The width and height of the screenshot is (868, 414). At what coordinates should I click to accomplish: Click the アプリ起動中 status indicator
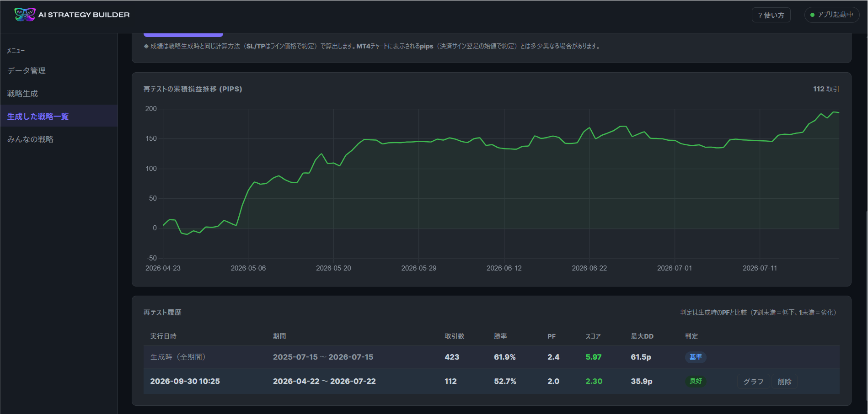click(x=832, y=15)
